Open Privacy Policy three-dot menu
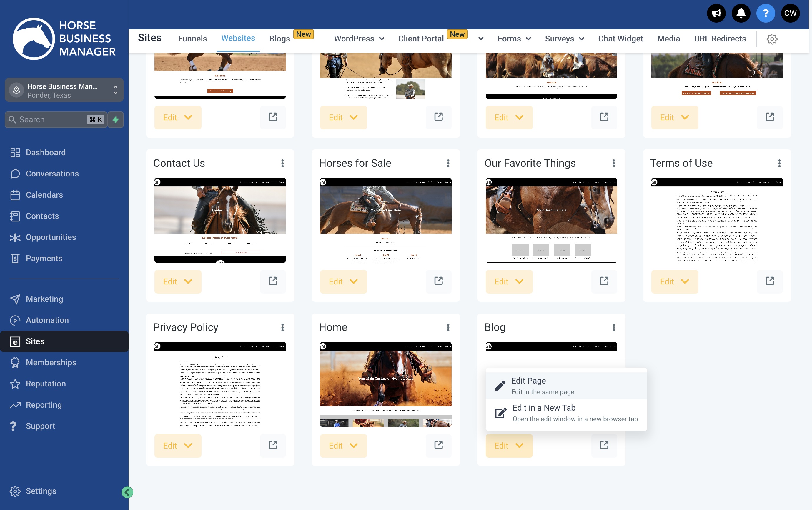This screenshot has width=812, height=510. point(282,328)
